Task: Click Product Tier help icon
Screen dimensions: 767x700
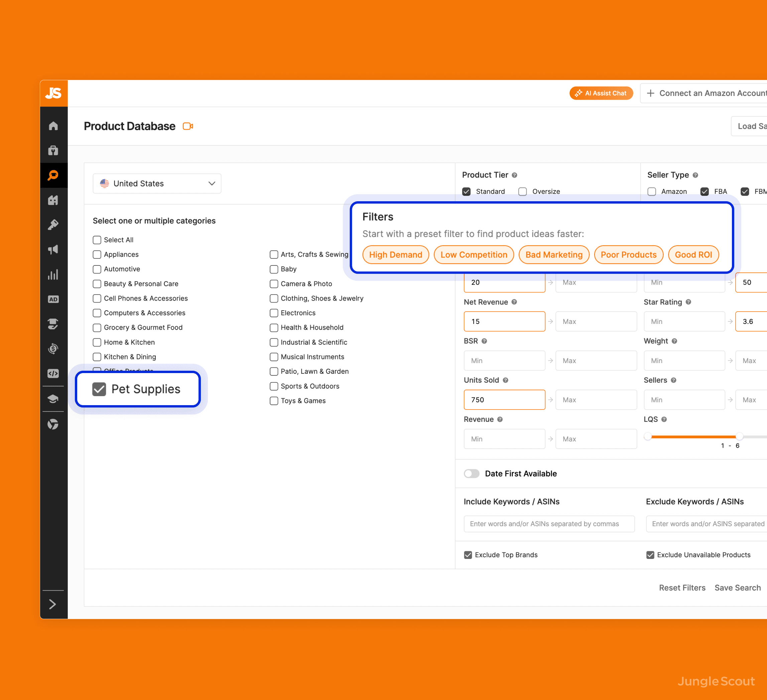Action: 514,175
